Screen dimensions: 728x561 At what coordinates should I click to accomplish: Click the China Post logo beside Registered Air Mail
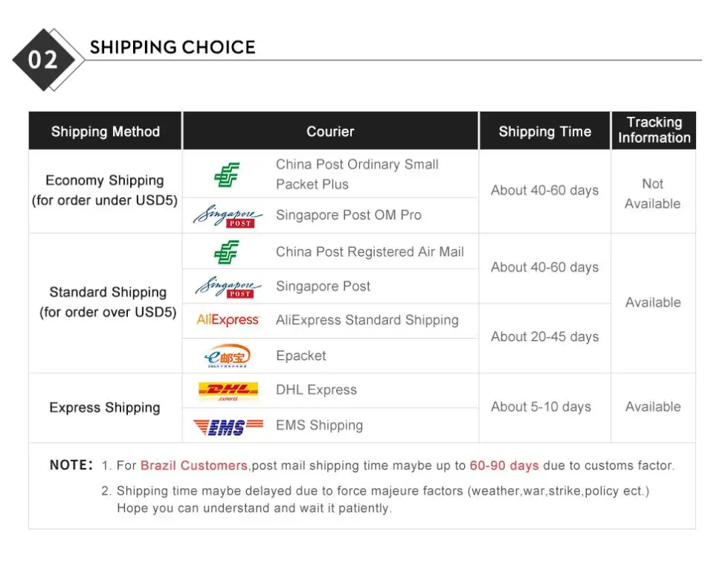click(227, 252)
